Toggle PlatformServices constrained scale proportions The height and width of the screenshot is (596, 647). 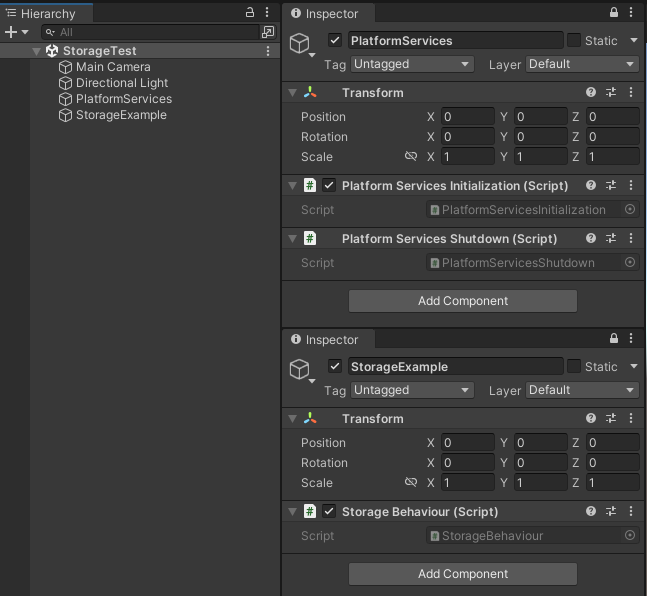pyautogui.click(x=411, y=156)
